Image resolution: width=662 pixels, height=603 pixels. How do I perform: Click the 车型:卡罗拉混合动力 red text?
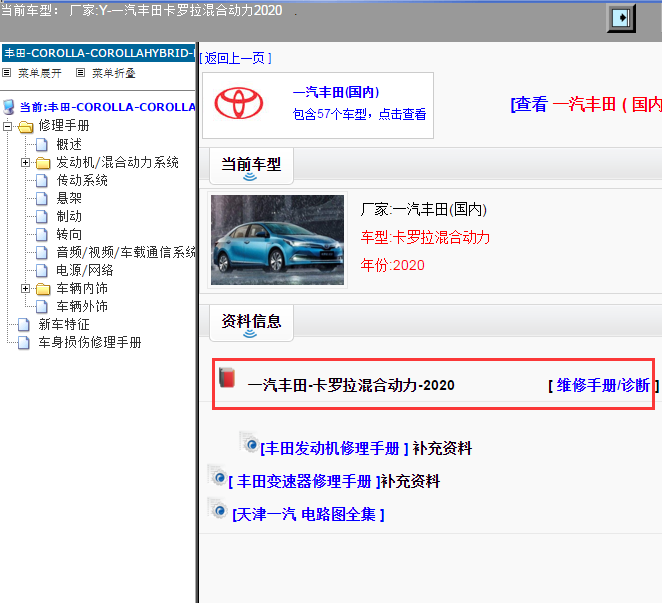(425, 237)
